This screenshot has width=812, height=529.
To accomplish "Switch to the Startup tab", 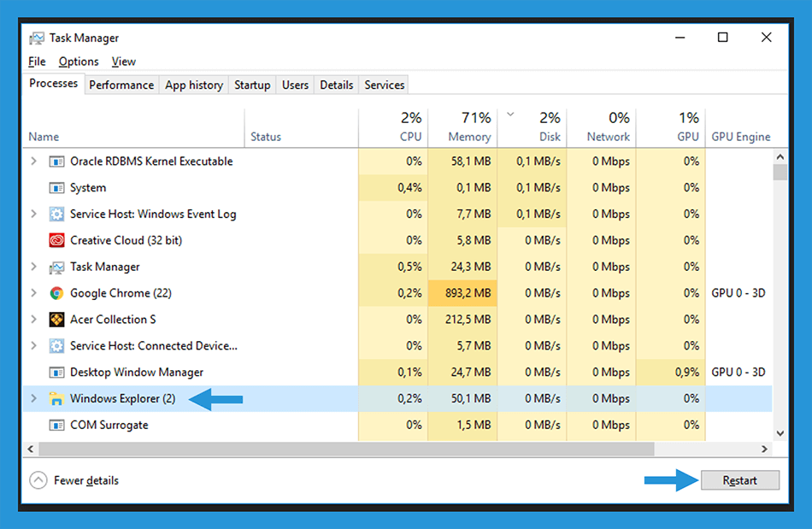I will [252, 85].
